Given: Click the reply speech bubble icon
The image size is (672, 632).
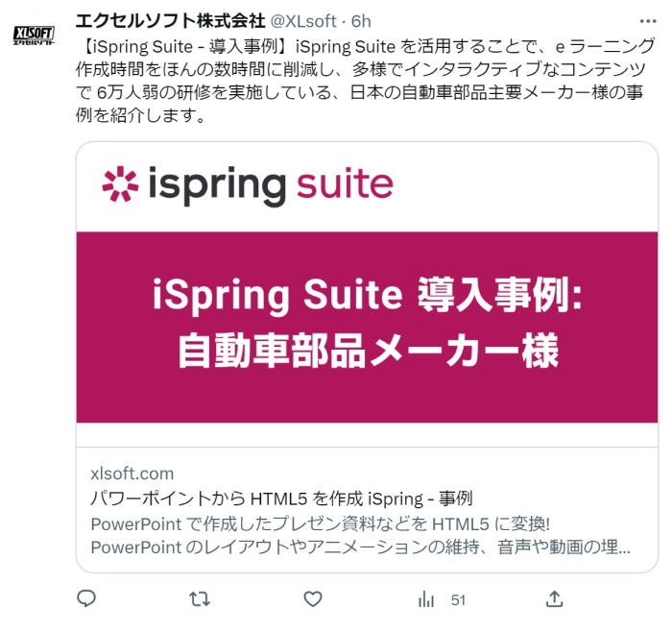Looking at the screenshot, I should pyautogui.click(x=86, y=598).
